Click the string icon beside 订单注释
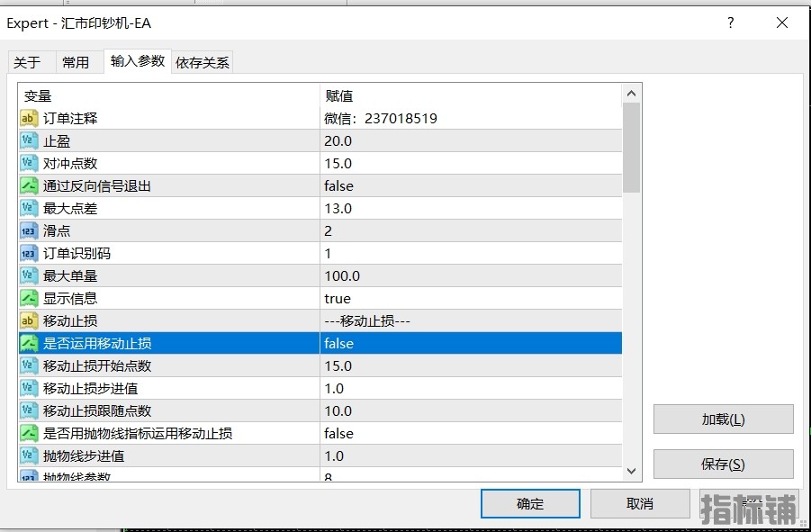This screenshot has height=532, width=811. pos(29,118)
